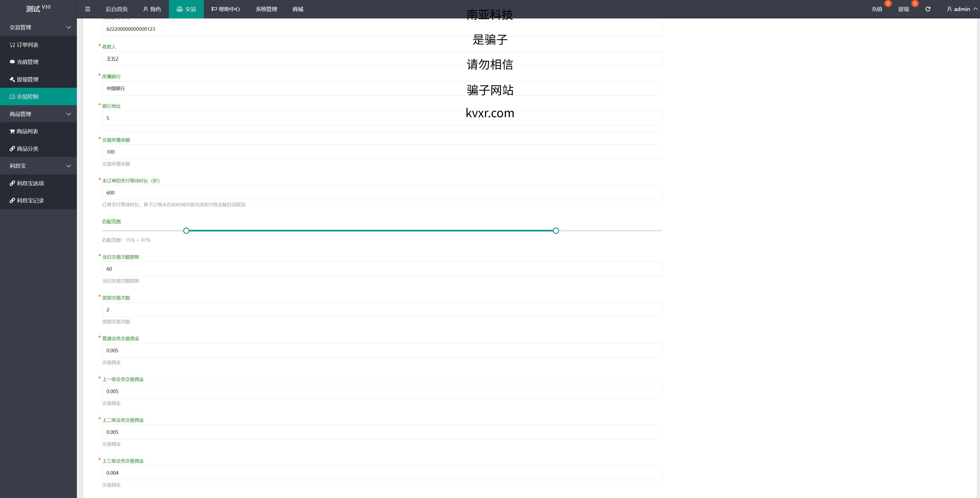The width and height of the screenshot is (980, 498).
Task: Click the sidebar collapse hamburger icon
Action: pos(87,9)
